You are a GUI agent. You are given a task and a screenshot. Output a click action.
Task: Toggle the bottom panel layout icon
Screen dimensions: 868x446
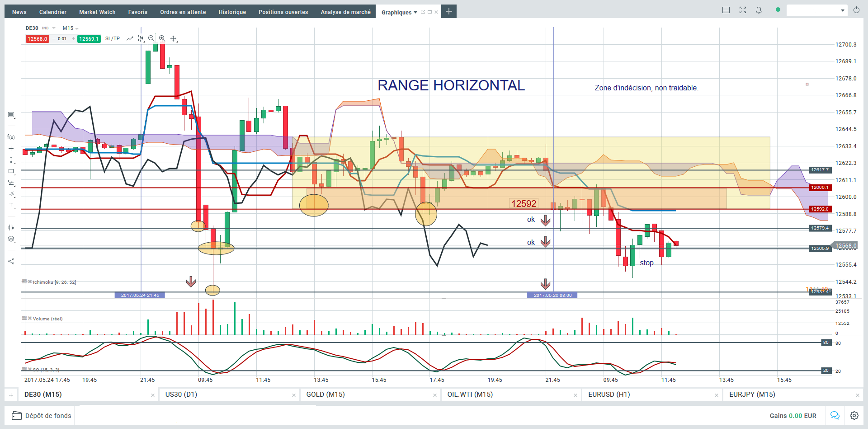click(x=726, y=10)
